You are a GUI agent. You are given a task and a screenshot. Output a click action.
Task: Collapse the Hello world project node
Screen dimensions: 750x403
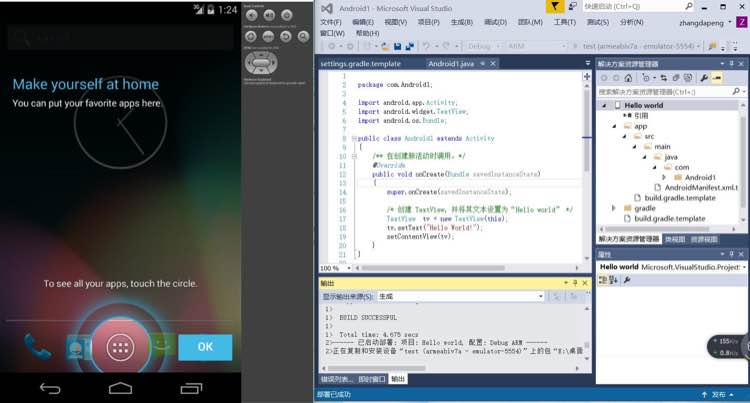604,105
